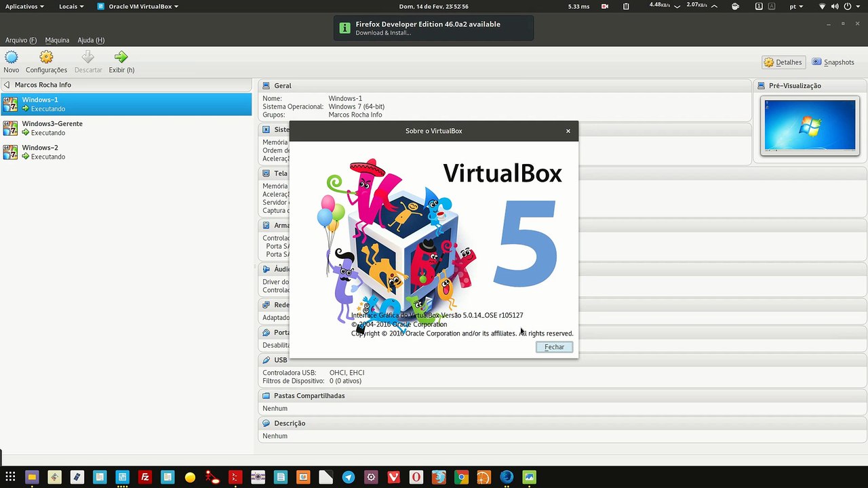Collapse the Marcos Rocha Info group
Screen dimensions: 868x488
coord(7,85)
